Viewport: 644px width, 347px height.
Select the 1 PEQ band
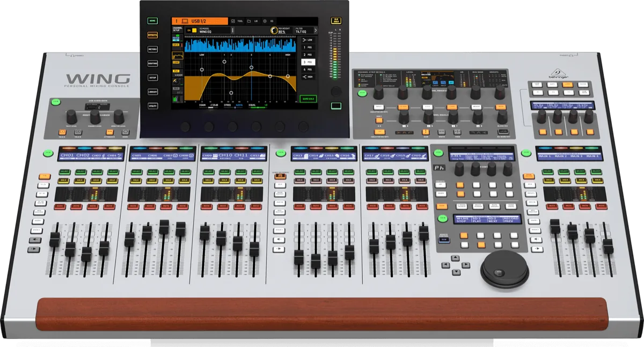[308, 47]
